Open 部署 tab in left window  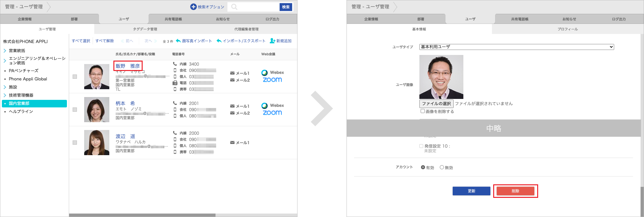(x=74, y=19)
